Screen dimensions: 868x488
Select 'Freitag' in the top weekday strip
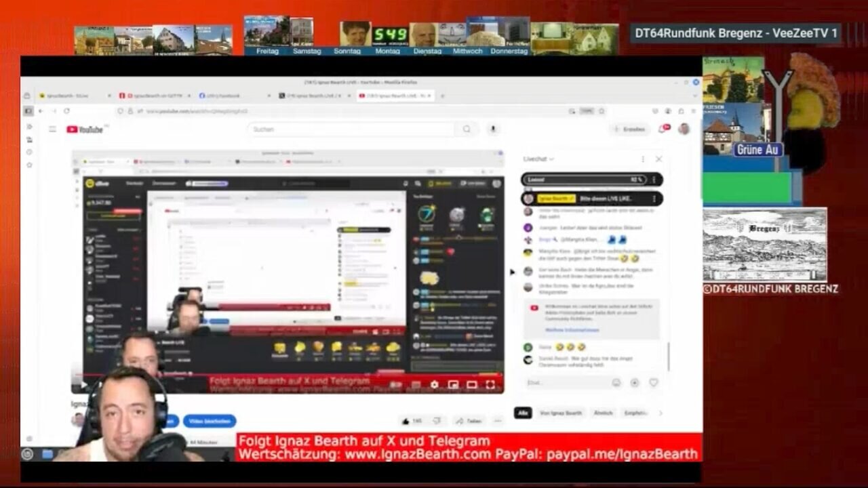point(267,51)
